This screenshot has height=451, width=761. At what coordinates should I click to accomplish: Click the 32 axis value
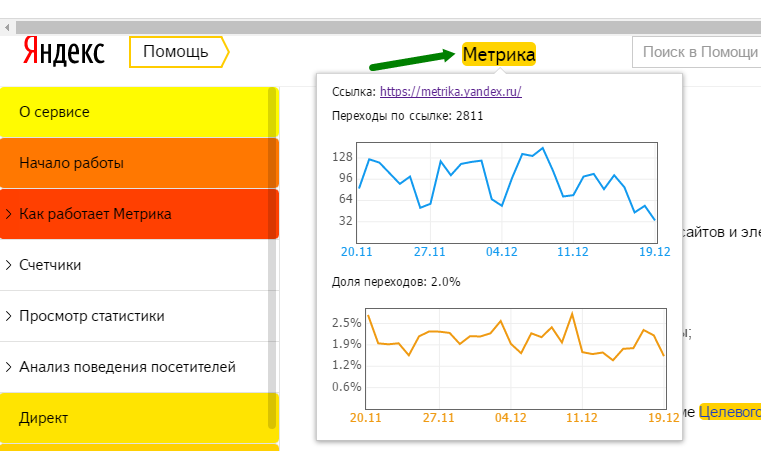pyautogui.click(x=346, y=221)
